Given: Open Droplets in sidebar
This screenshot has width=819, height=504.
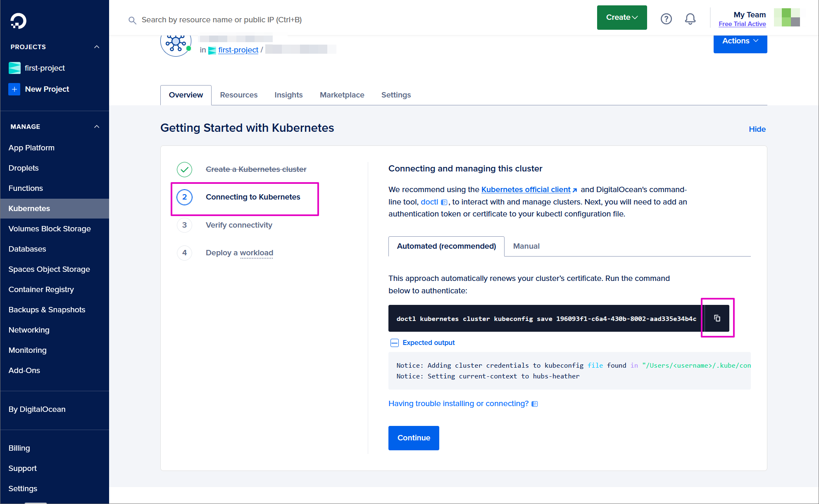Looking at the screenshot, I should [24, 168].
